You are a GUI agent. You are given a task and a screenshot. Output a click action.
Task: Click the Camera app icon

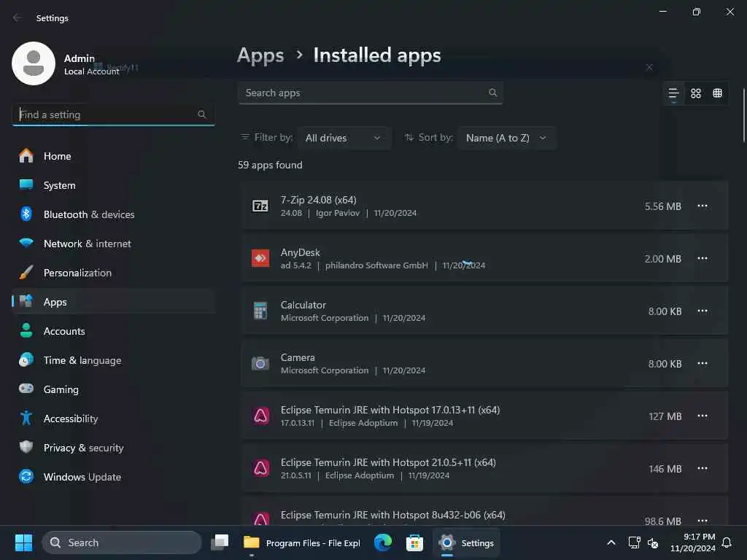(x=260, y=364)
